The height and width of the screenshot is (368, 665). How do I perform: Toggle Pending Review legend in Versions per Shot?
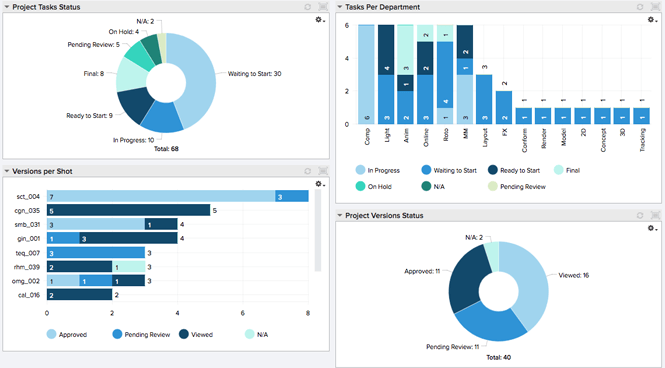(141, 334)
